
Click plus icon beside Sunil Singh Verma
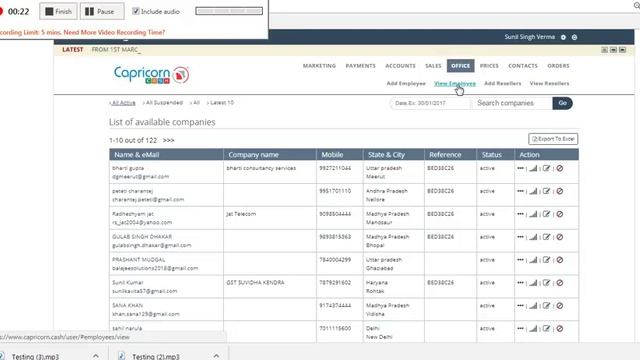tap(563, 37)
